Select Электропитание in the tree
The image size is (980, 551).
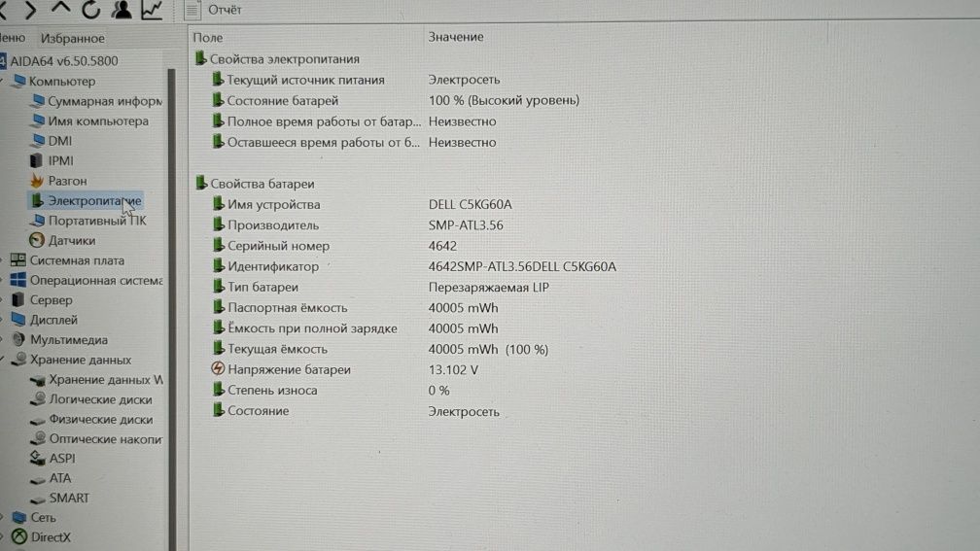[x=94, y=200]
